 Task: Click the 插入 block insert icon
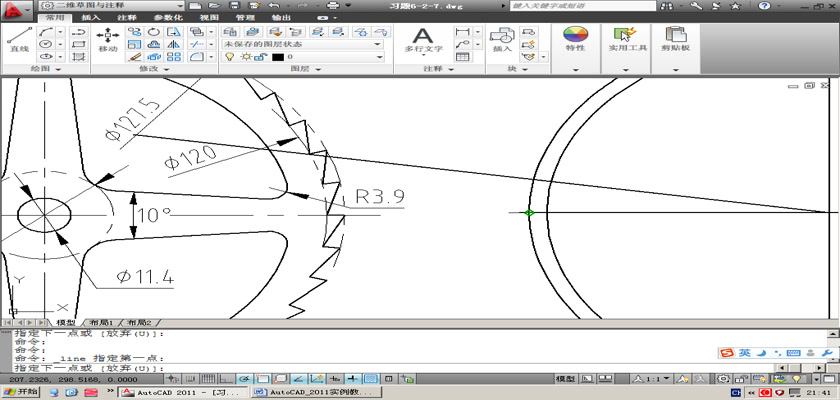[502, 38]
